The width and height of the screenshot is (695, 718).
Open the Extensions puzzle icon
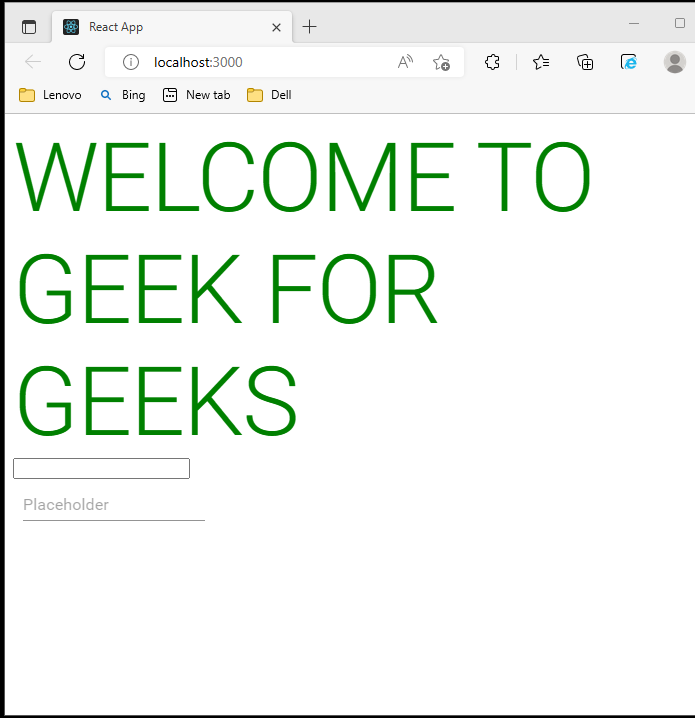pyautogui.click(x=492, y=62)
